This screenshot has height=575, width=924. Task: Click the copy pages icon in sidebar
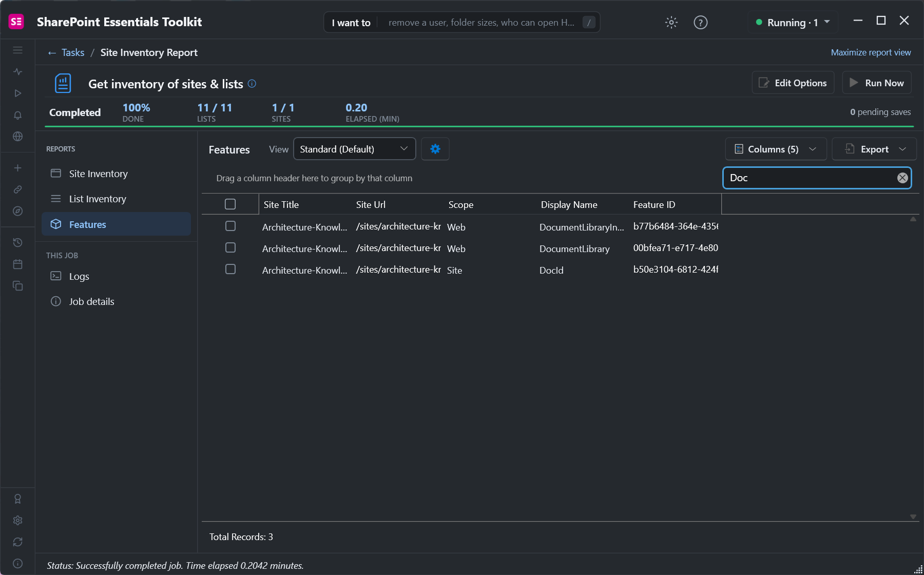click(17, 285)
